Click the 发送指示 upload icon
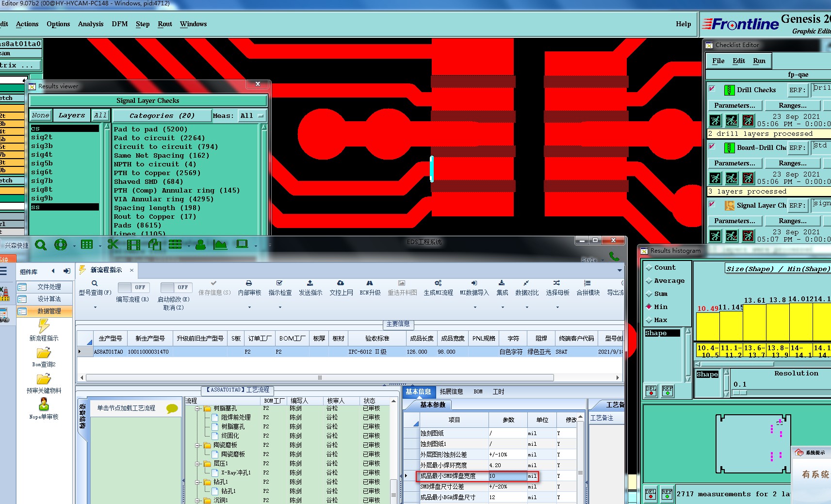 pos(310,283)
